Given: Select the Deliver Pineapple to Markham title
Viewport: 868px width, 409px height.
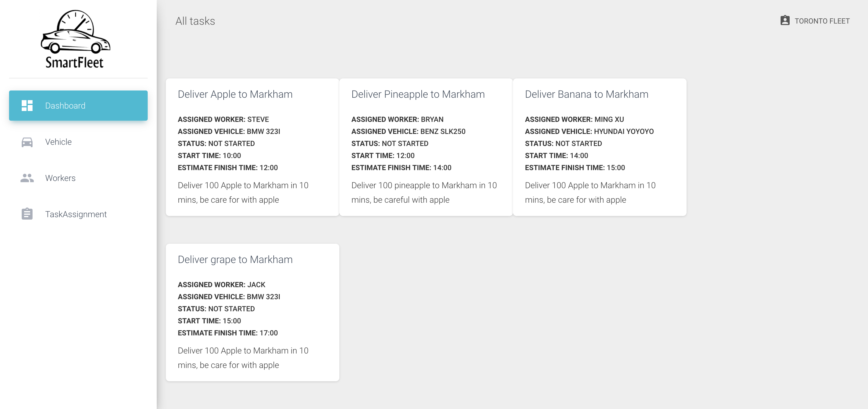Looking at the screenshot, I should point(418,94).
